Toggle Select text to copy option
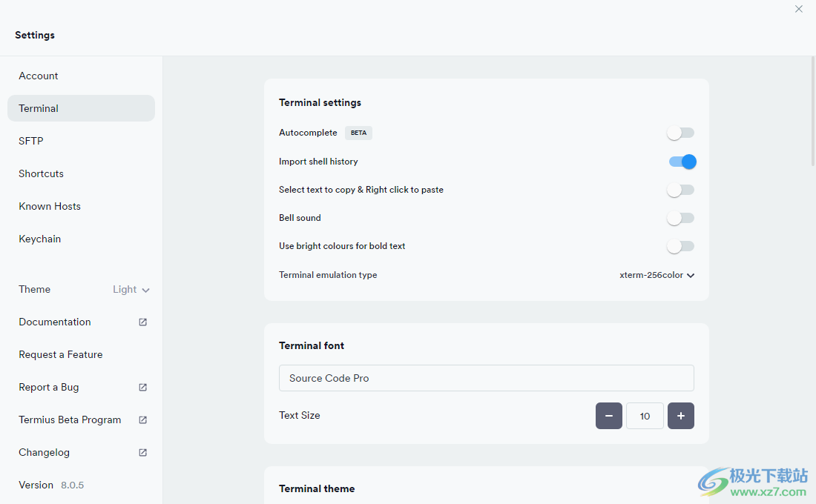816x504 pixels. (x=681, y=190)
